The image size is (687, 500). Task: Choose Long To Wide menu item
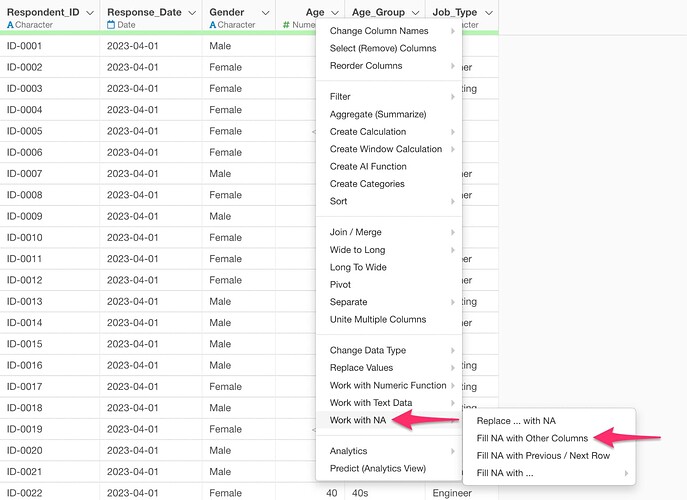pos(357,267)
